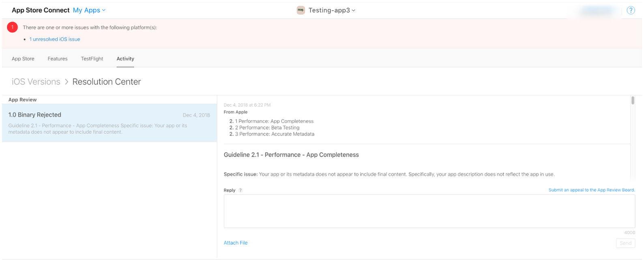
Task: Expand the Testing-app3 app switcher
Action: [x=332, y=11]
